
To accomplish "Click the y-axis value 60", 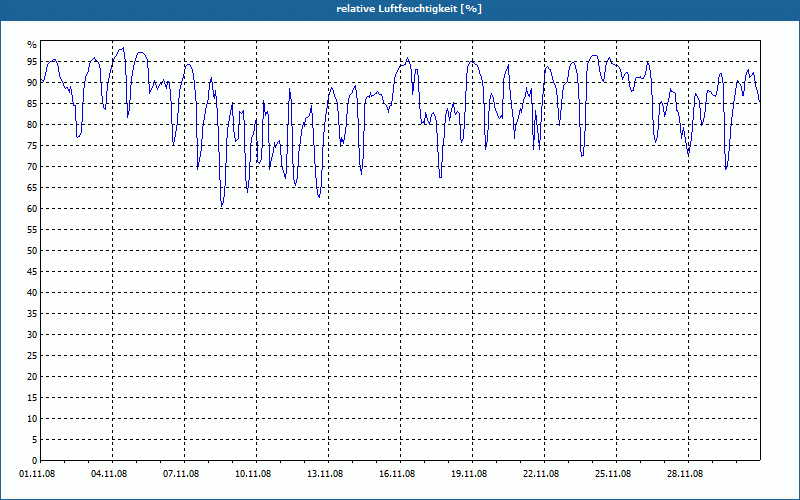I will pyautogui.click(x=32, y=209).
